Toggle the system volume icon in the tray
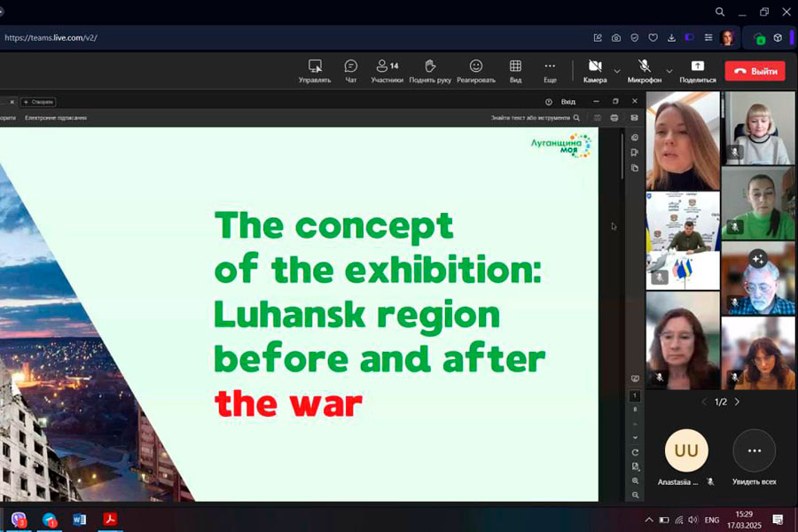 tap(694, 520)
